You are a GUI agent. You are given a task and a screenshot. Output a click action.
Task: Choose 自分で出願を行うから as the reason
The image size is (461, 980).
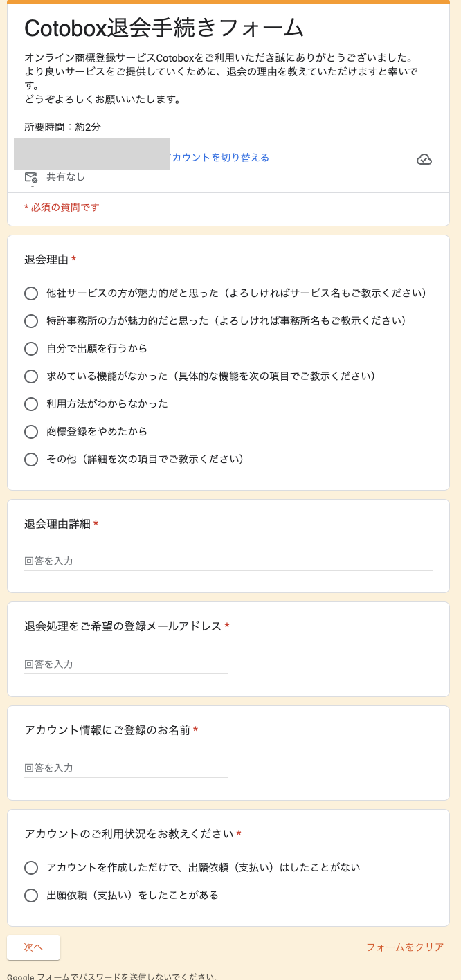31,349
